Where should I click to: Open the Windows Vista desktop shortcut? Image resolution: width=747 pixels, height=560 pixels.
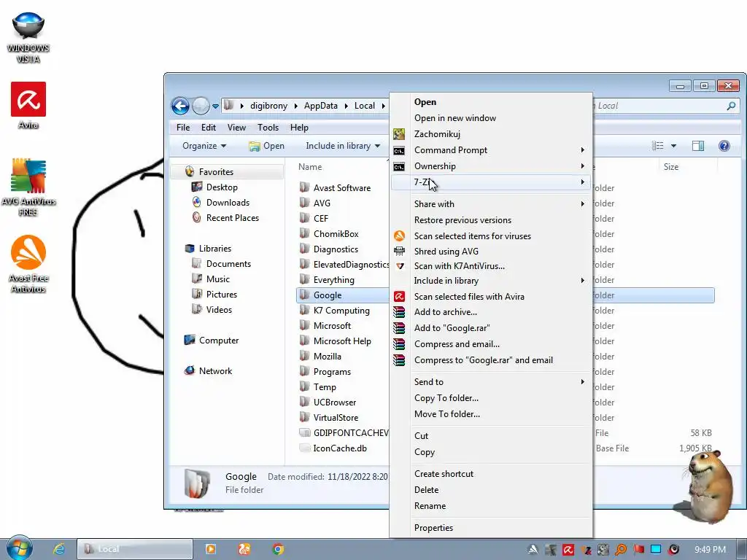28,37
